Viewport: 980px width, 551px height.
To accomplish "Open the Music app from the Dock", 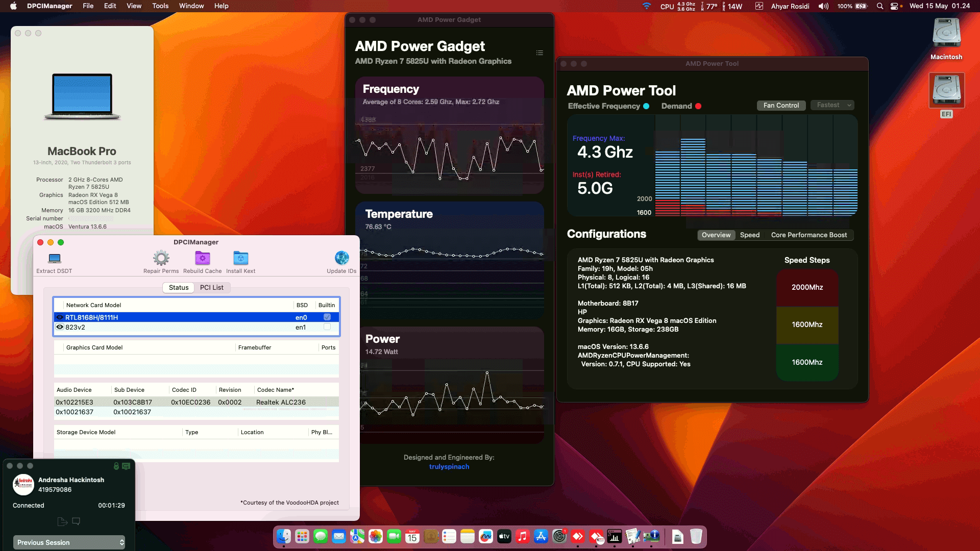I will (x=523, y=537).
